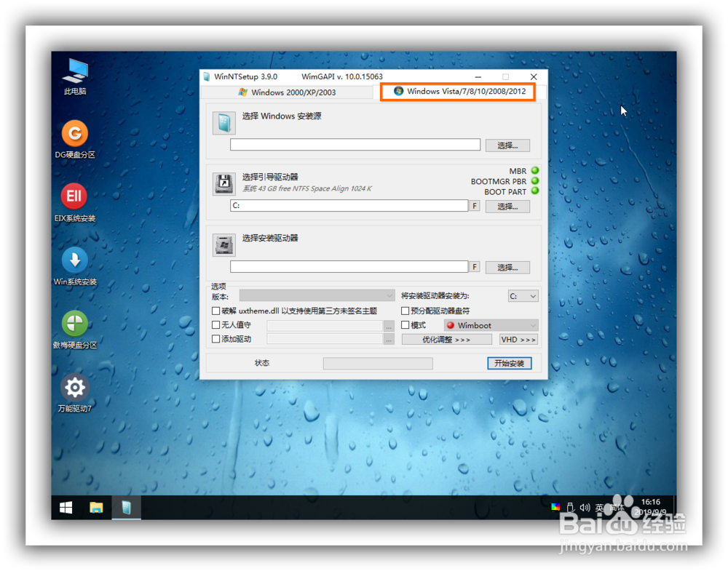Click the browse button for 添加驱动 path

coord(389,340)
